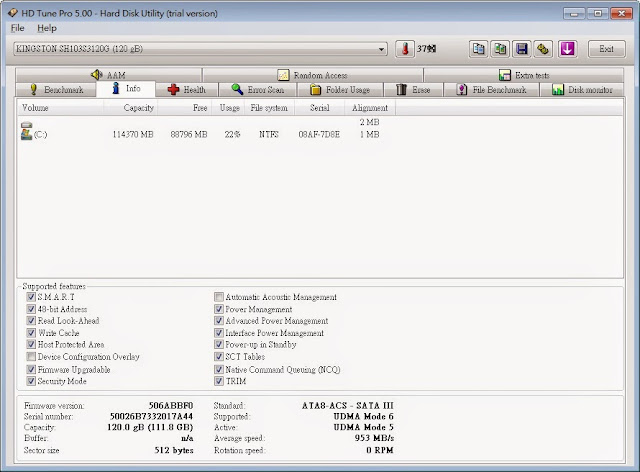Save screenshot with floppy disk icon

(522, 49)
